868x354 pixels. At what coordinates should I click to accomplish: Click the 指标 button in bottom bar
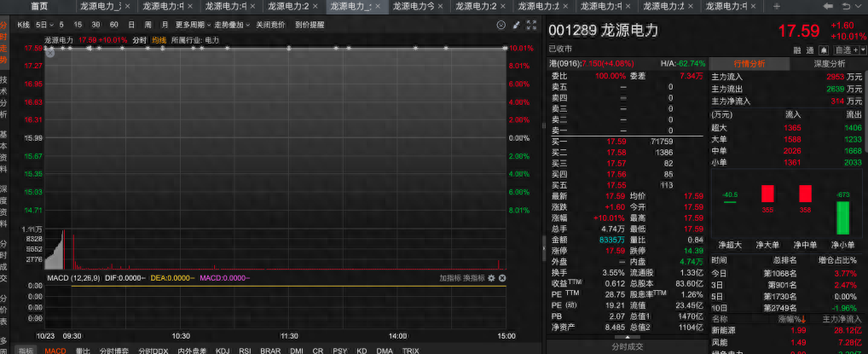pyautogui.click(x=25, y=351)
